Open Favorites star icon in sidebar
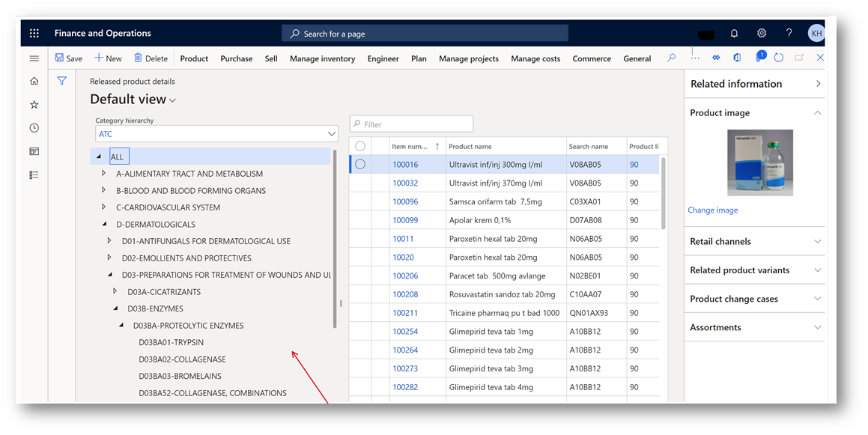 coord(34,105)
